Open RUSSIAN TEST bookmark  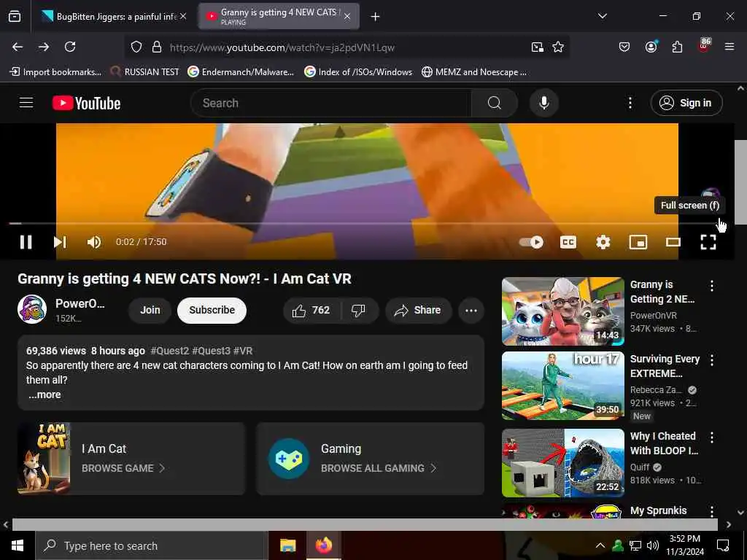[145, 72]
